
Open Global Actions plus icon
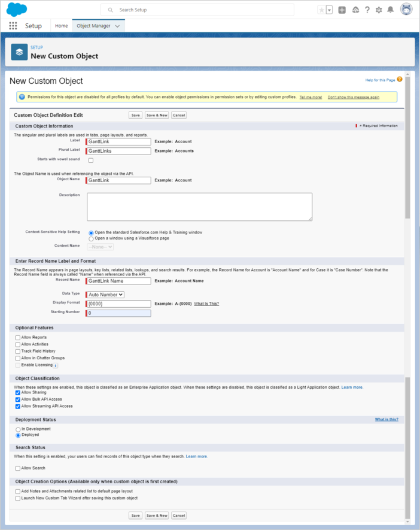tap(342, 10)
